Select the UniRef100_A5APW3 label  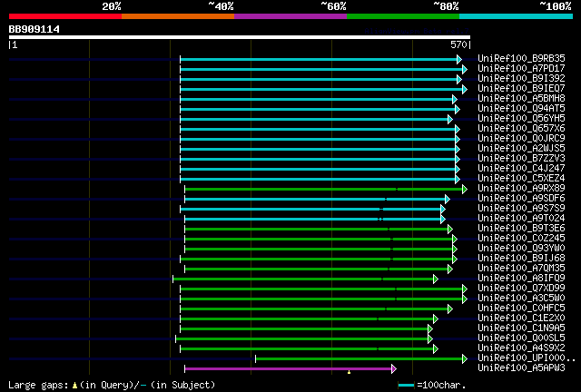521,368
